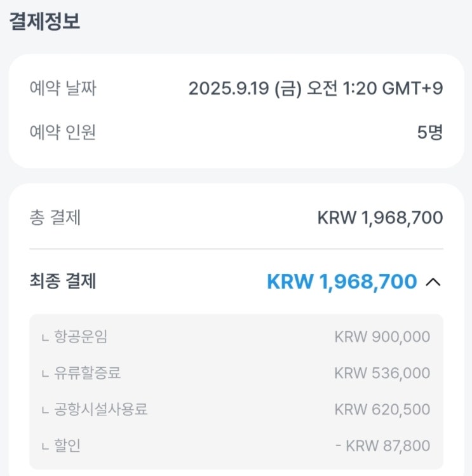
Task: Collapse the 최종 결제 breakdown chevron
Action: [433, 282]
